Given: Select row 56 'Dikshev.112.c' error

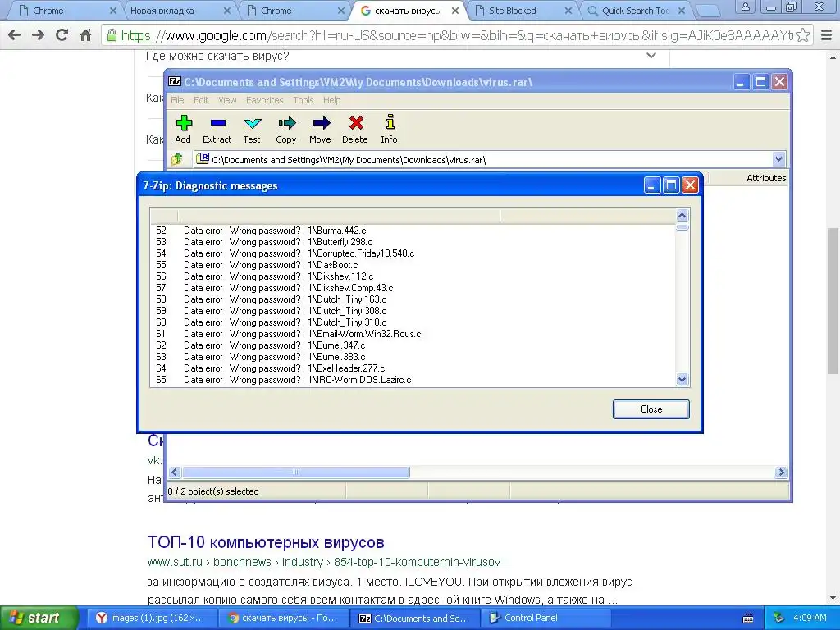Looking at the screenshot, I should [x=413, y=276].
